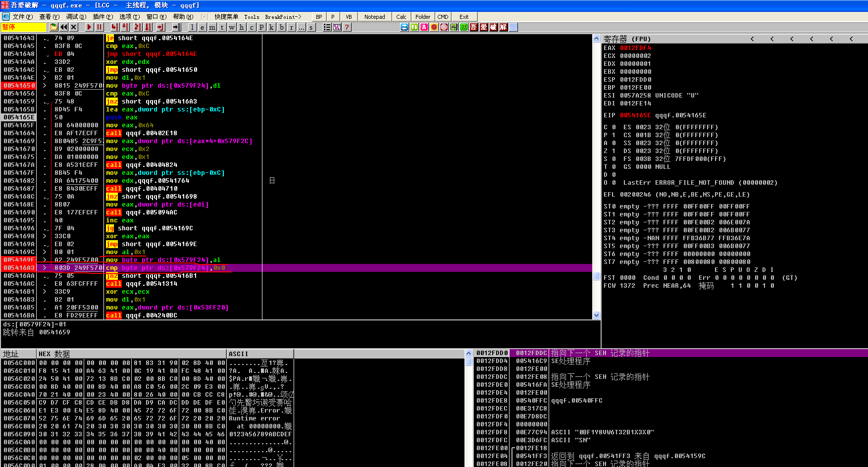Click the Go To Address arrow icon
Image resolution: width=868 pixels, height=467 pixels.
coord(177,27)
